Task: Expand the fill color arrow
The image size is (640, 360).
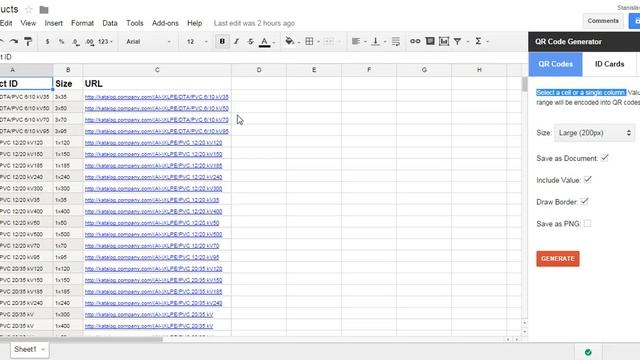Action: [299, 42]
